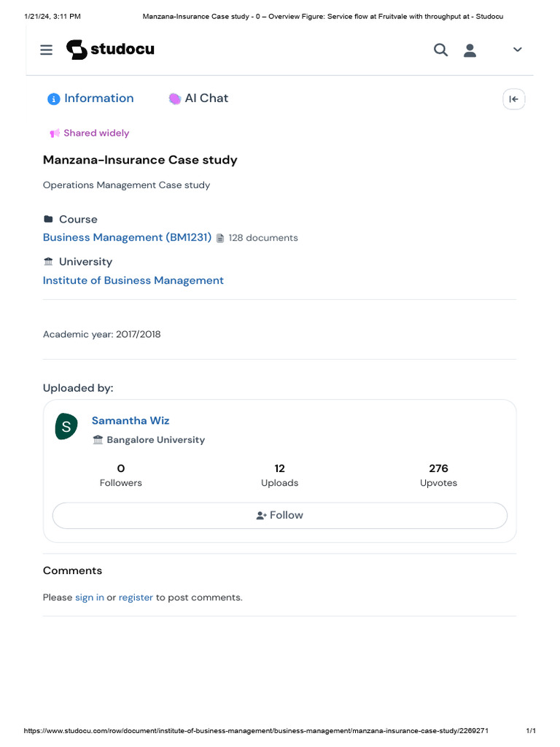Open the hamburger menu icon
The width and height of the screenshot is (560, 747).
(x=46, y=50)
